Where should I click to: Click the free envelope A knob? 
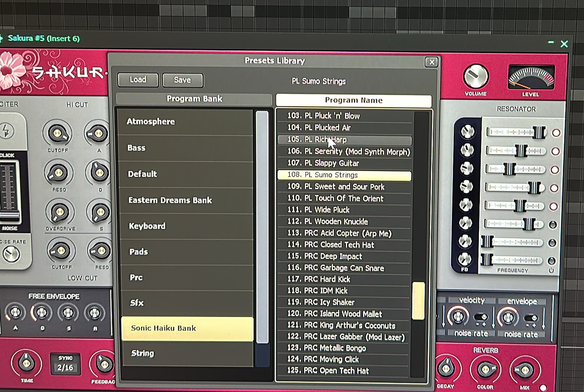click(15, 313)
